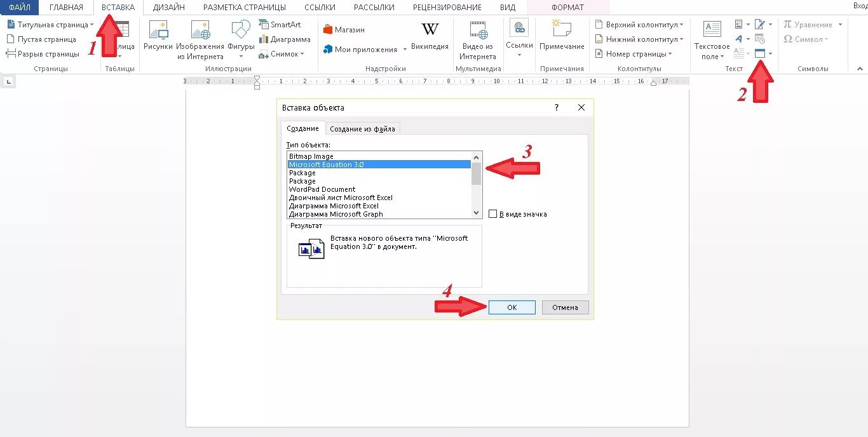Screen dimensions: 868x437
Task: Click the Номер страницы page number icon
Action: tap(599, 54)
